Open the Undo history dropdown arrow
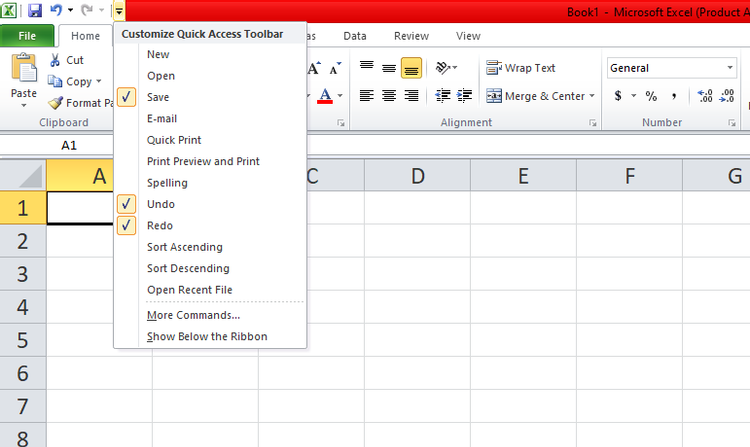This screenshot has height=447, width=750. (x=70, y=10)
